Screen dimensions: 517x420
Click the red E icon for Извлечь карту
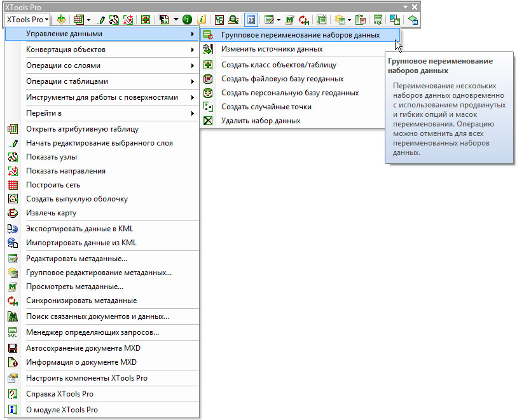click(13, 213)
